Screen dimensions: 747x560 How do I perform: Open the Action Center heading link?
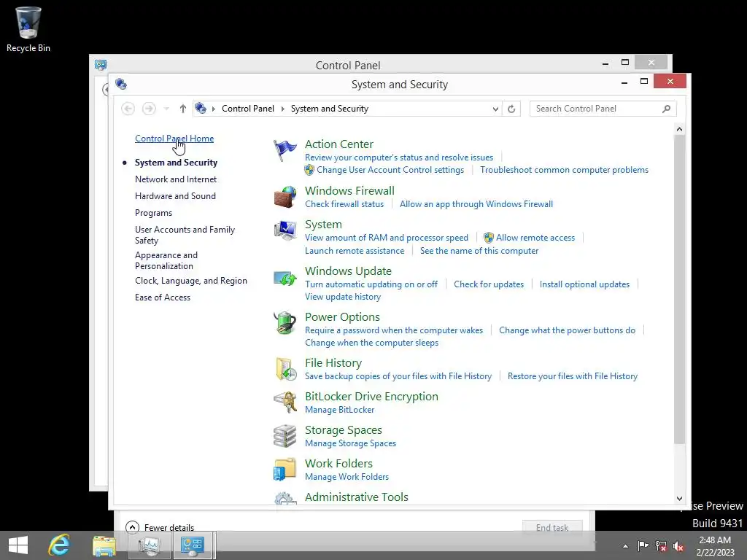[x=339, y=144]
